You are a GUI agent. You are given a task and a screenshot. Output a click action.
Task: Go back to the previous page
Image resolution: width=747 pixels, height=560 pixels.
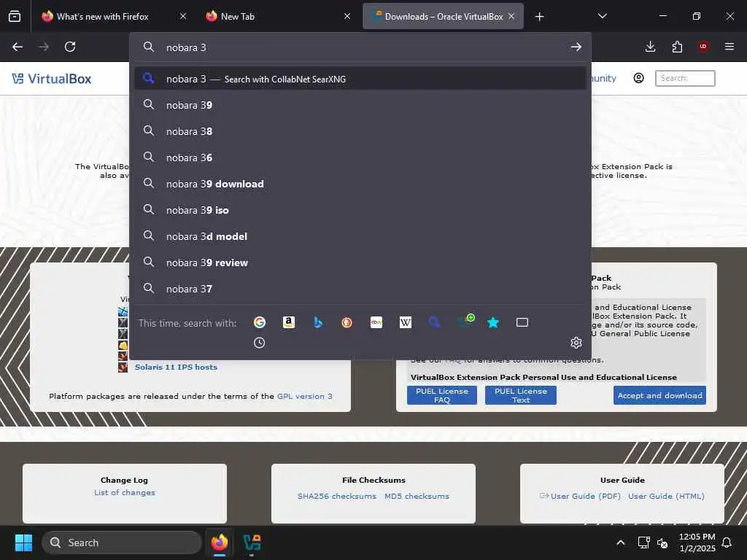pyautogui.click(x=18, y=47)
